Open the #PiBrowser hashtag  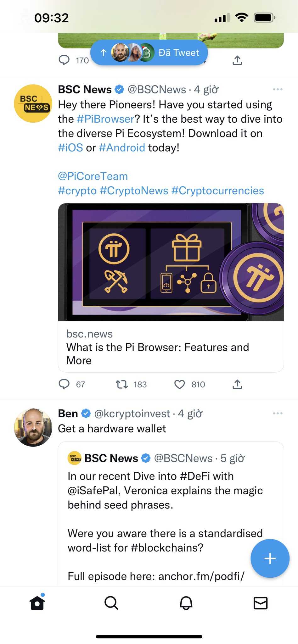(105, 119)
